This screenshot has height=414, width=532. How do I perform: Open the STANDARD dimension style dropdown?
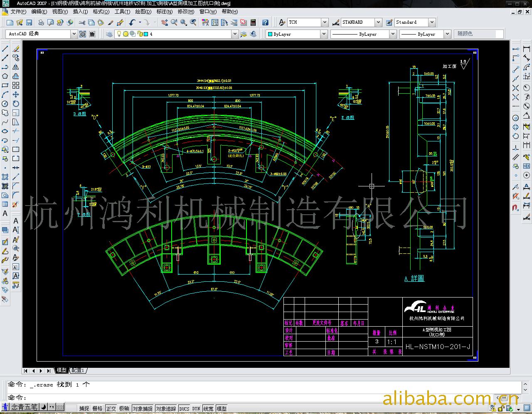(378, 22)
